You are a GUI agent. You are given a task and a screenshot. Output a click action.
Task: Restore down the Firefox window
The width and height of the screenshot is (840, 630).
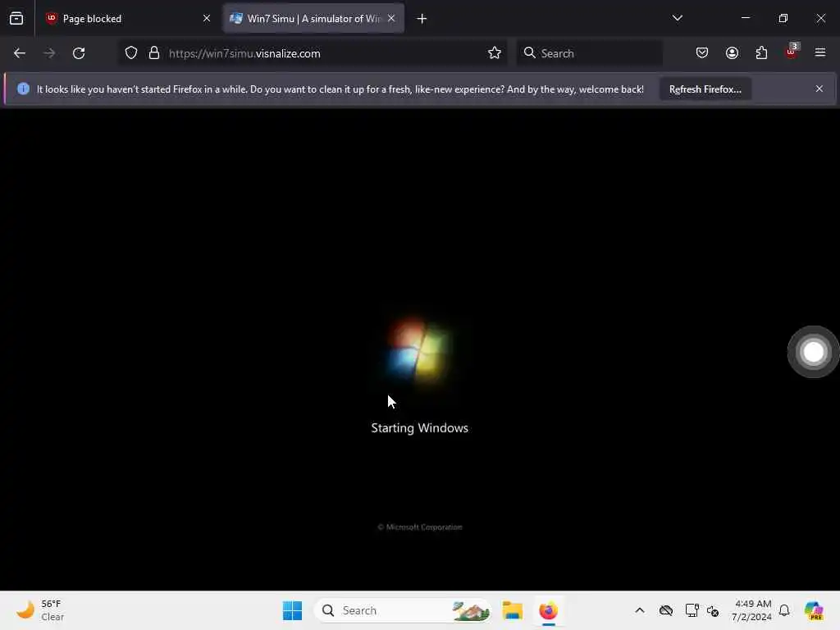pyautogui.click(x=783, y=18)
